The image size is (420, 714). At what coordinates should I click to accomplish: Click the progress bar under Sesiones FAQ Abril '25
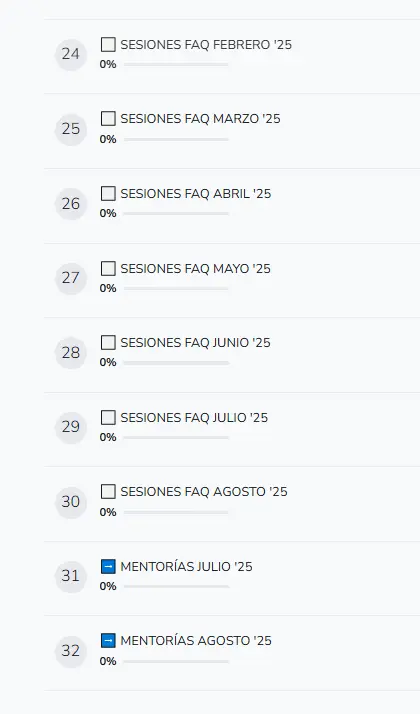click(176, 214)
